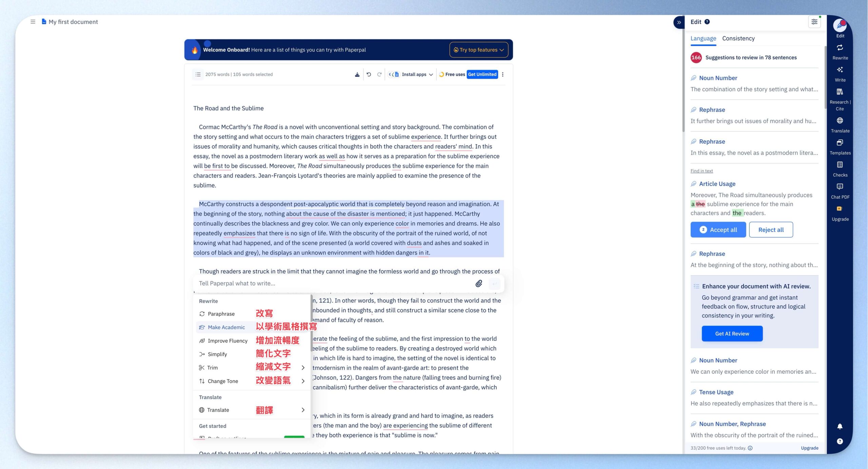868x469 pixels.
Task: Open the Research | Cite tool
Action: [840, 99]
